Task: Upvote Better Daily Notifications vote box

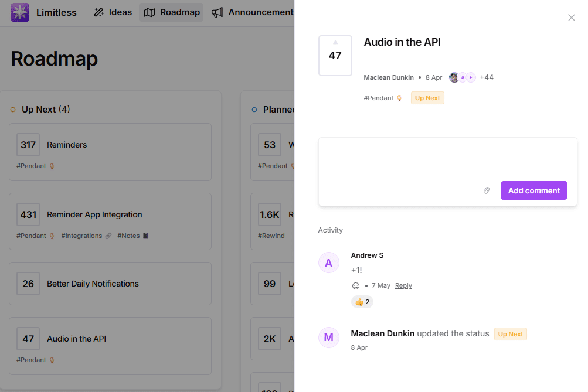Action: (28, 284)
